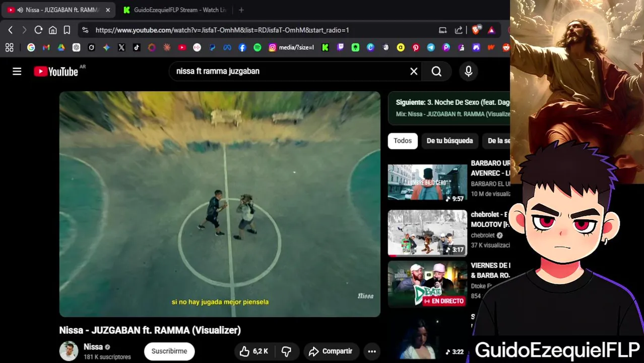The image size is (644, 363).
Task: Select the Todos filter chip
Action: (x=403, y=141)
